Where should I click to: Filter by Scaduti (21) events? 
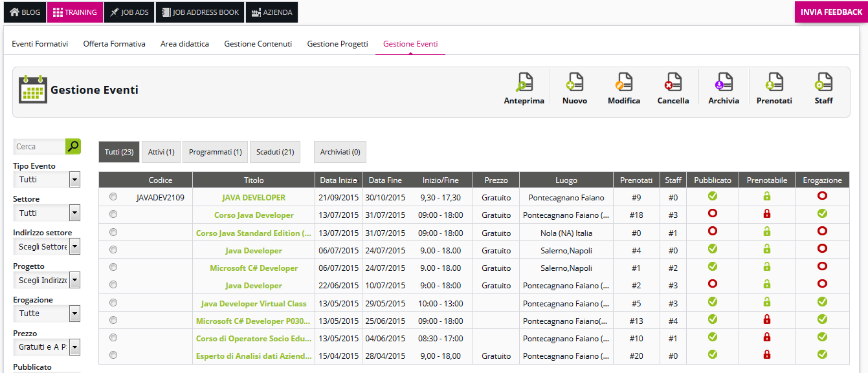click(x=275, y=152)
